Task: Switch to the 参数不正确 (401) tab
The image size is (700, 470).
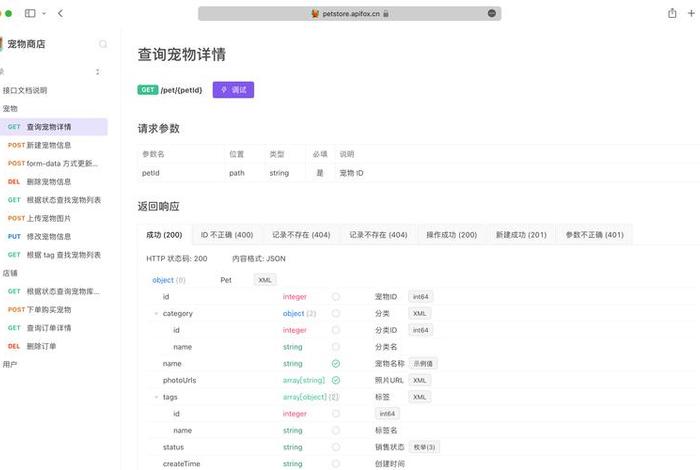Action: coord(595,235)
